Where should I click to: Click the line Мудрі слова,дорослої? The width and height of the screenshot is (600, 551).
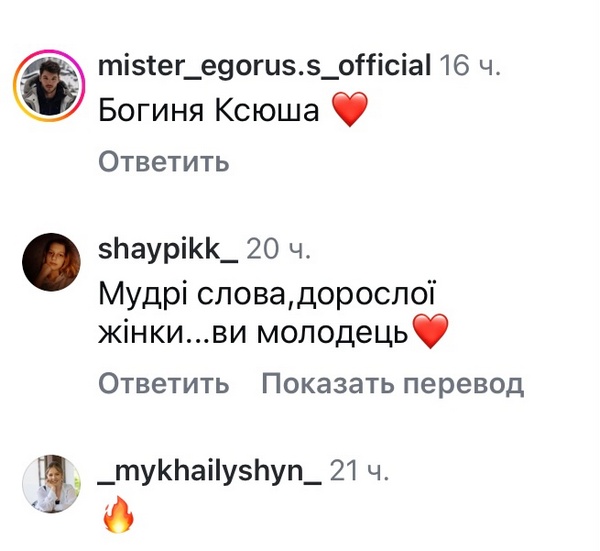(267, 294)
